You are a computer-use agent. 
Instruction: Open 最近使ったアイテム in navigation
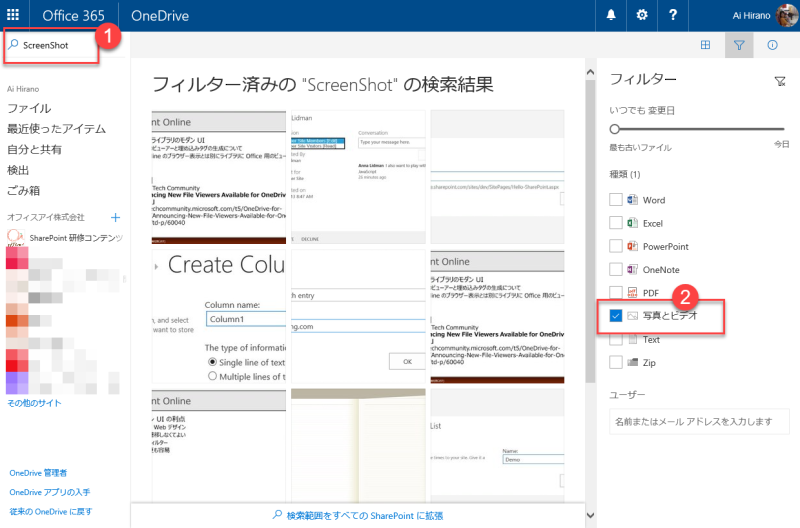click(56, 129)
